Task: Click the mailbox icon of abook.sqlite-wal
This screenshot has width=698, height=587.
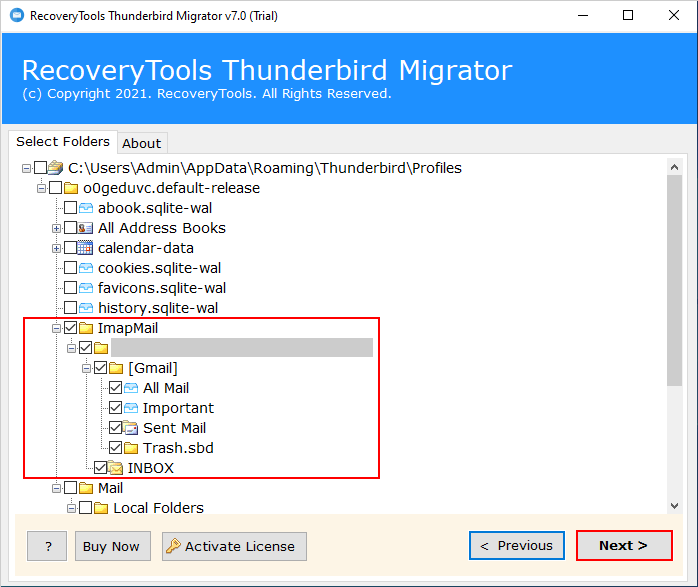Action: click(86, 208)
